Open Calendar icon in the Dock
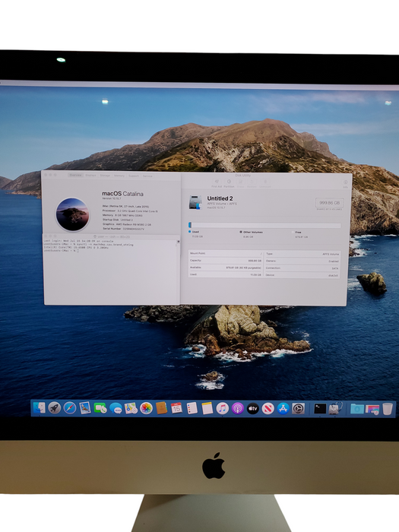The image size is (399, 532). 176,408
